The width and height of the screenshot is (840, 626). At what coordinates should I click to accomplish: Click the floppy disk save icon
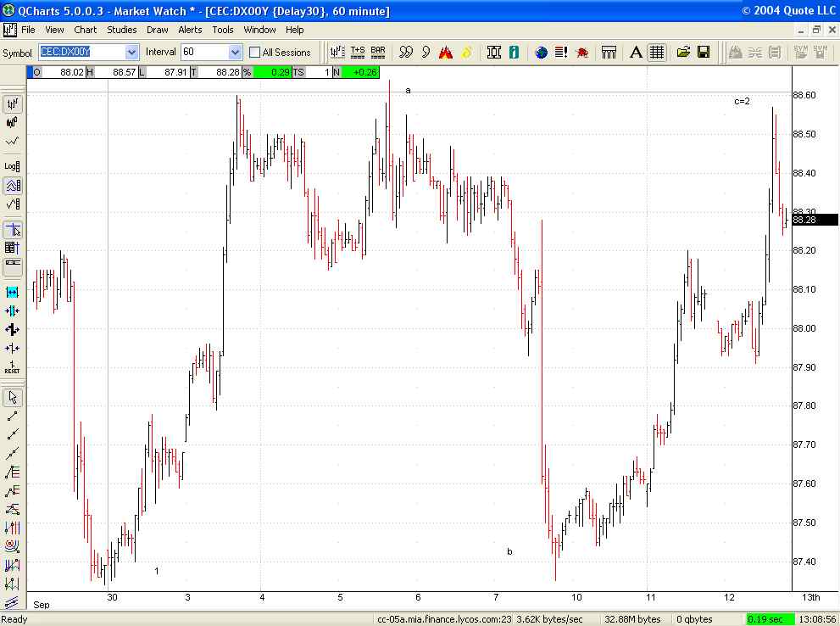pos(704,52)
